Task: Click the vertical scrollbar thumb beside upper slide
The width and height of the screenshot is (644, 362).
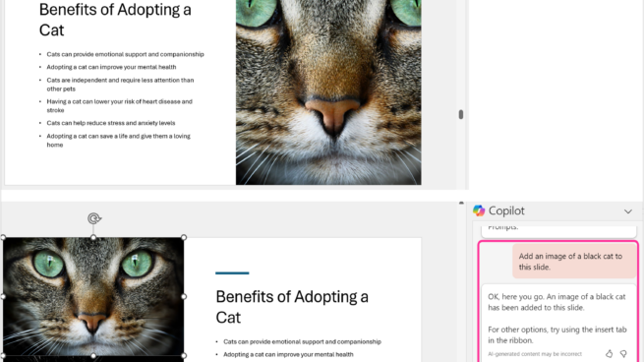Action: tap(461, 115)
